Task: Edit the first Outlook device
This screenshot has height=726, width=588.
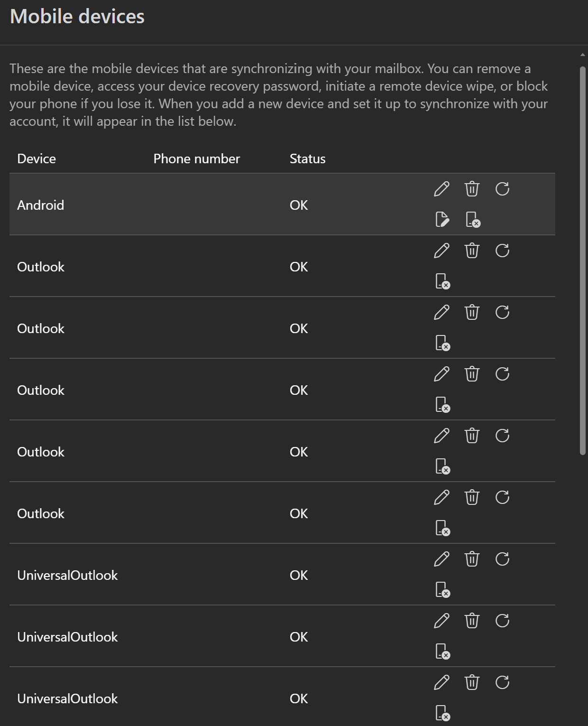Action: tap(441, 251)
